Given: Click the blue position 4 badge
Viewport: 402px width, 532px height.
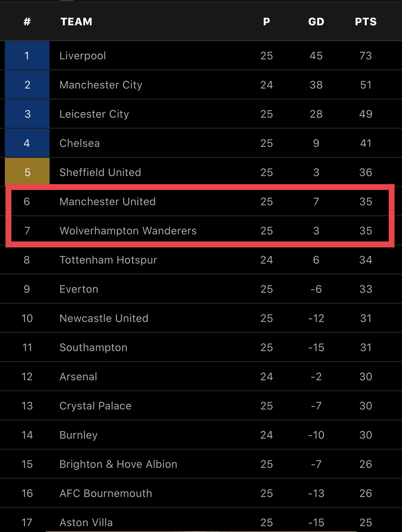Looking at the screenshot, I should pyautogui.click(x=27, y=143).
